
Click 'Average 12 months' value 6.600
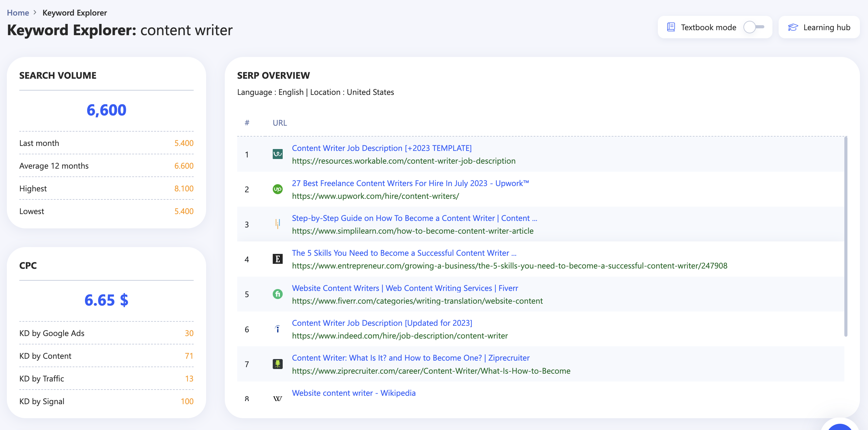coord(184,166)
